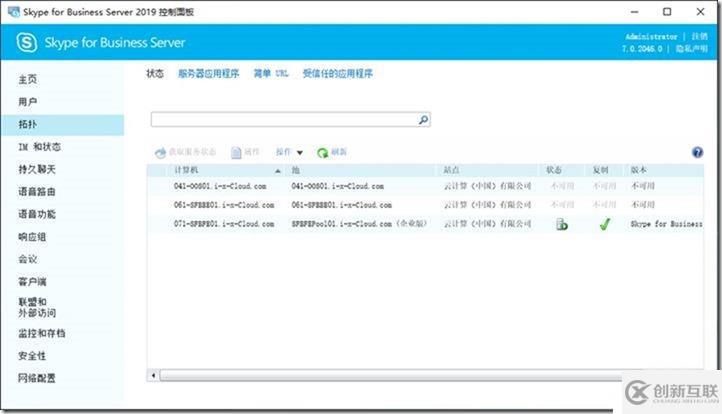The image size is (722, 414).
Task: Open 语音路由 in the left navigation
Action: click(x=37, y=192)
